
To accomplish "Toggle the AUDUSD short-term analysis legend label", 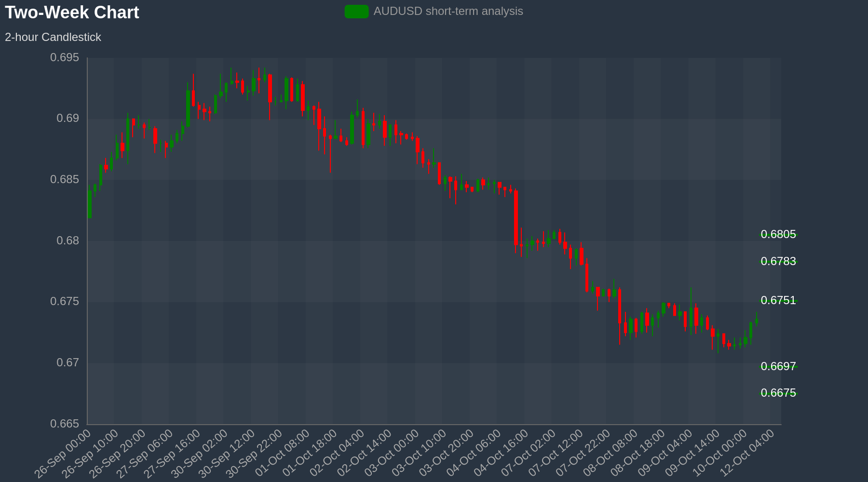I will coord(448,11).
